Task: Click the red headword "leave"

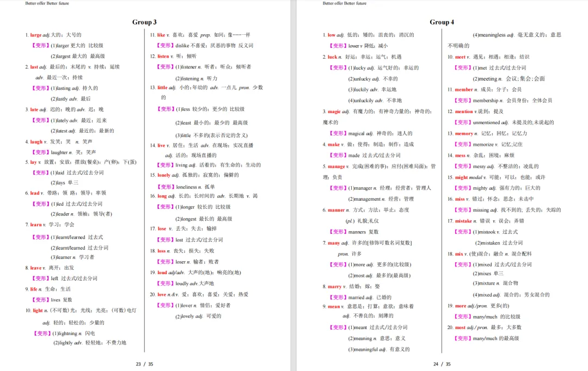Action: pos(36,268)
